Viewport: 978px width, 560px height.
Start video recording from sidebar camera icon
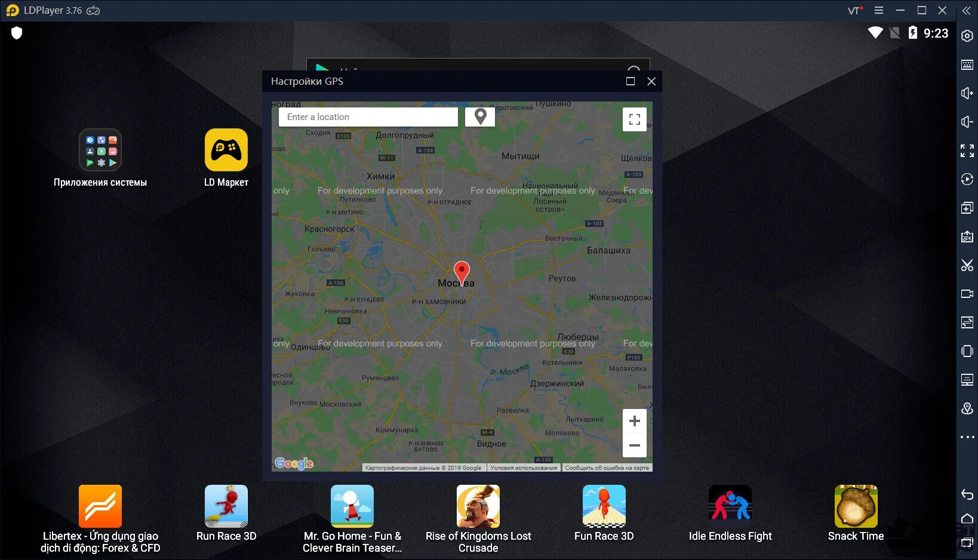(x=967, y=294)
